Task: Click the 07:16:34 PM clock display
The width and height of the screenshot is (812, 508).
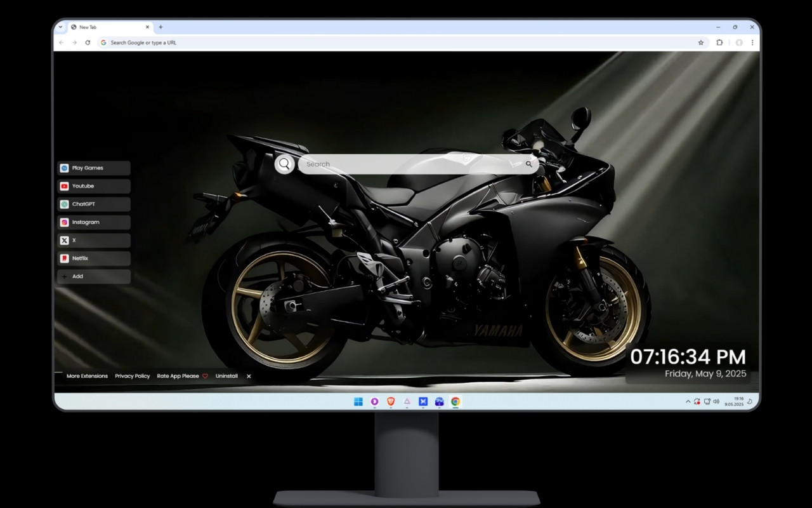Action: pyautogui.click(x=688, y=356)
